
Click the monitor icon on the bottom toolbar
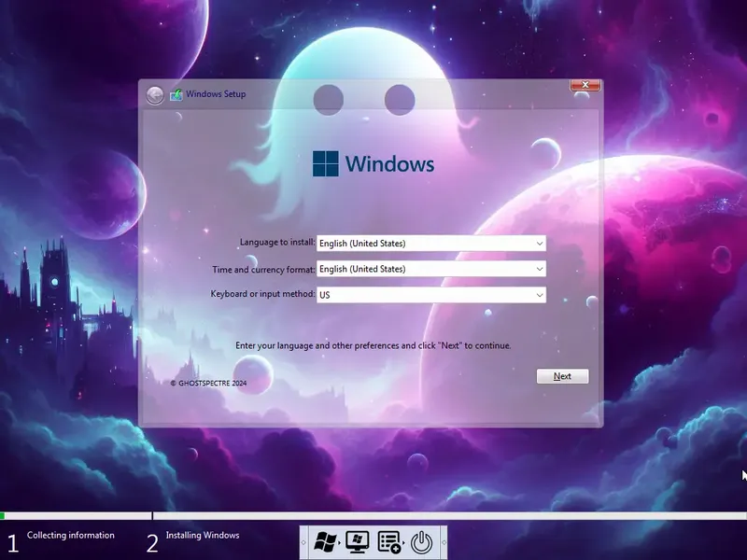358,541
